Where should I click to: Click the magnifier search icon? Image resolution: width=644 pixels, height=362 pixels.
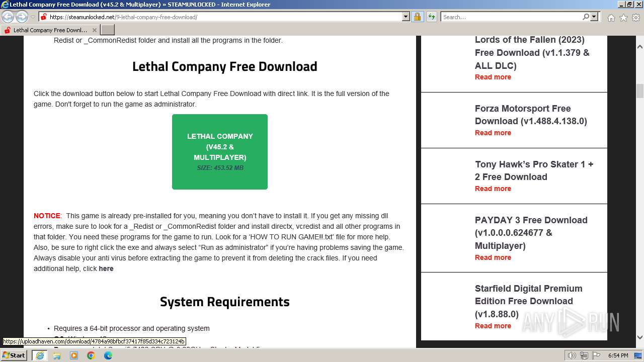(x=586, y=17)
